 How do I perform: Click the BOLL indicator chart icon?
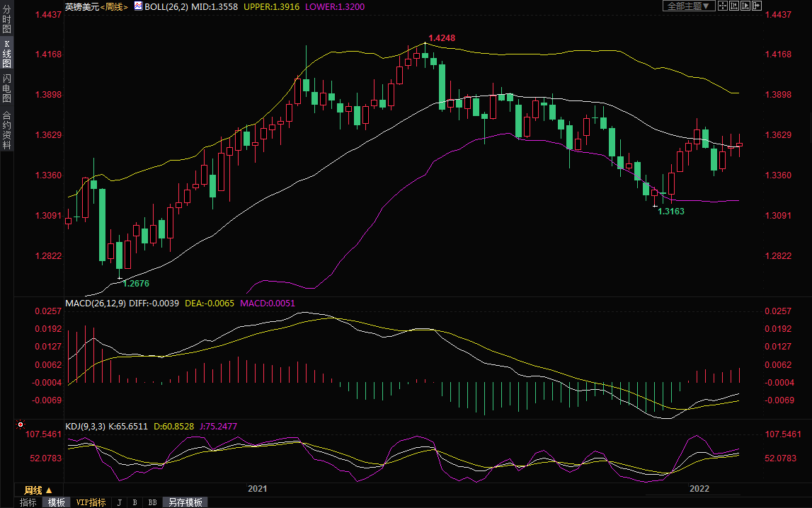point(138,6)
